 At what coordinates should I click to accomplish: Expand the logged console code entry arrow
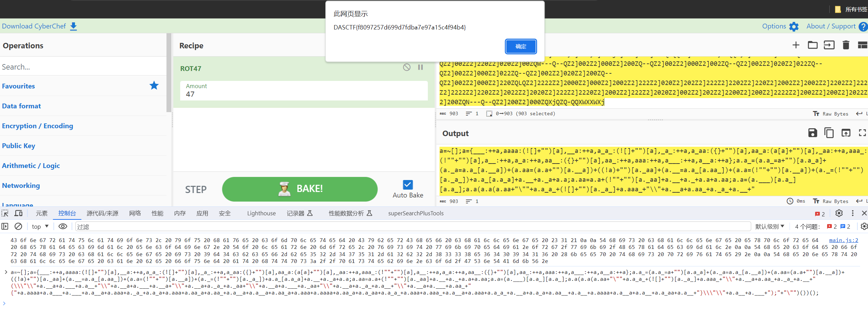6,272
